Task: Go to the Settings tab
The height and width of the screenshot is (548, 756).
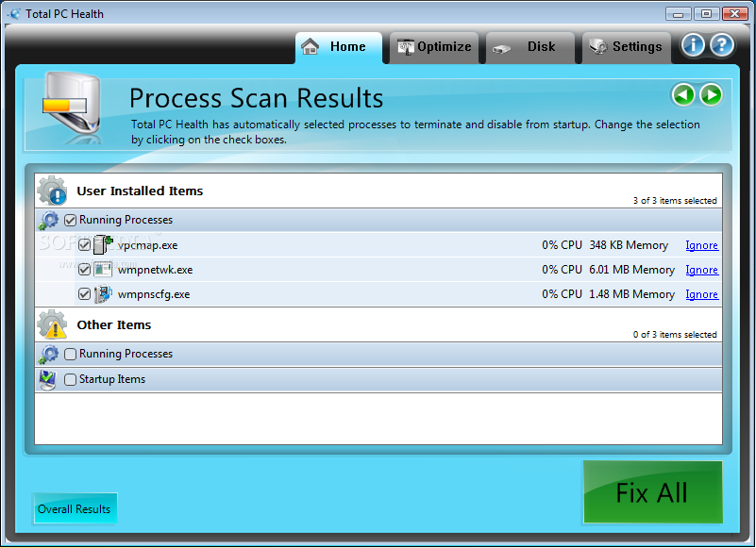Action: click(627, 47)
